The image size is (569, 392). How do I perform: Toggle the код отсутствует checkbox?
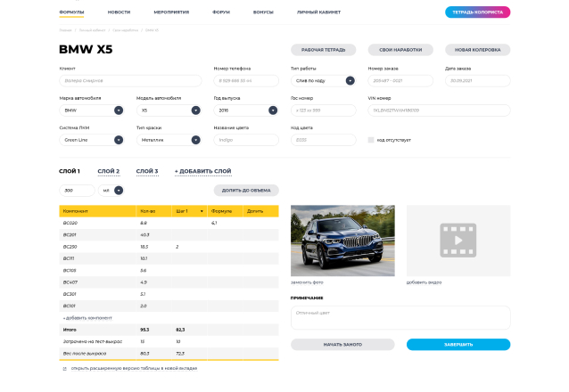pyautogui.click(x=371, y=140)
